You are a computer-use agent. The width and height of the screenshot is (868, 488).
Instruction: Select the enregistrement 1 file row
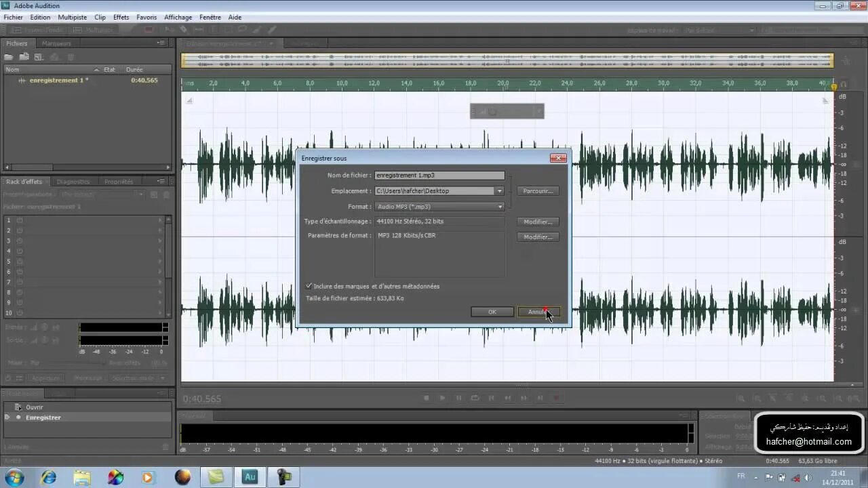click(x=87, y=80)
